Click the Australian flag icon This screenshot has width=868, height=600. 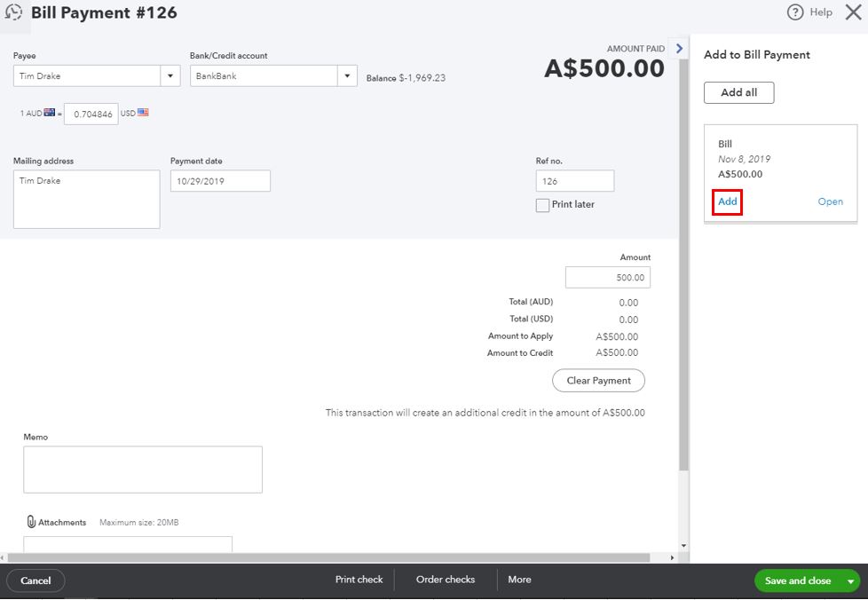[50, 113]
